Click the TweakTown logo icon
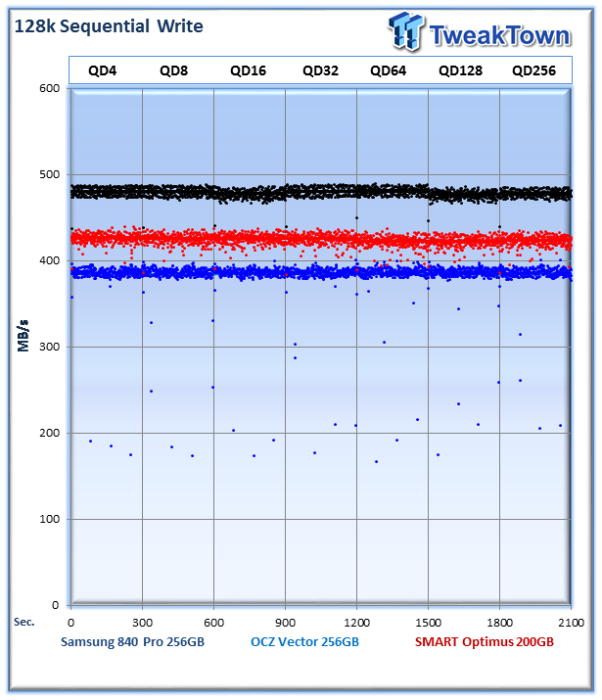The width and height of the screenshot is (602, 700). pos(406,30)
